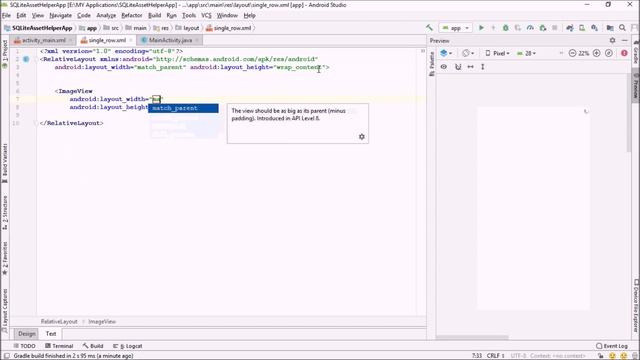Image resolution: width=640 pixels, height=360 pixels.
Task: Start debugging with the green bug icon
Action: (505, 28)
